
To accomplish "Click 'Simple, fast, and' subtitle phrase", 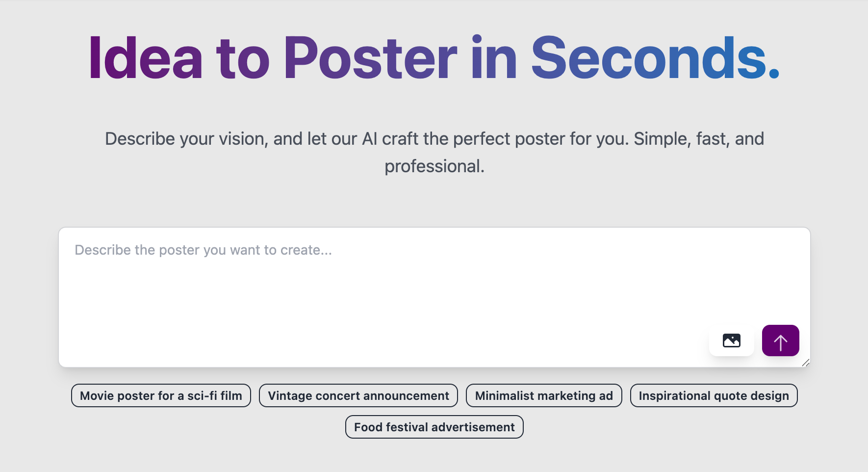I will point(698,139).
